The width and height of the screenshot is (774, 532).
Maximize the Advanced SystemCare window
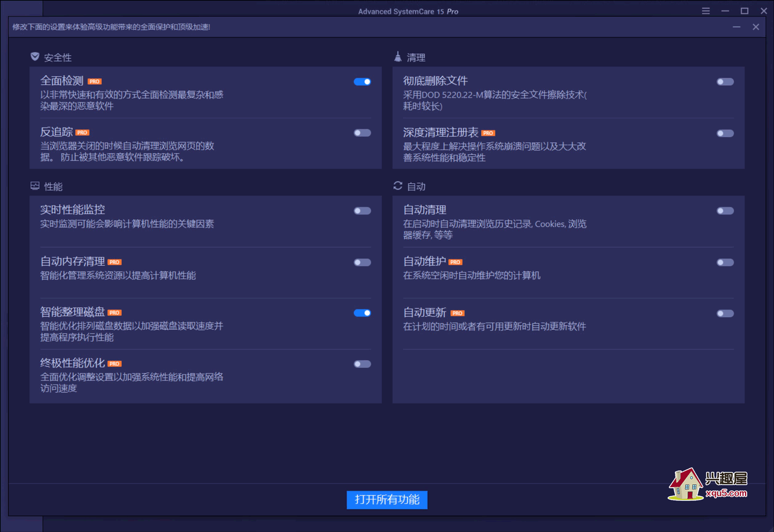click(x=745, y=11)
